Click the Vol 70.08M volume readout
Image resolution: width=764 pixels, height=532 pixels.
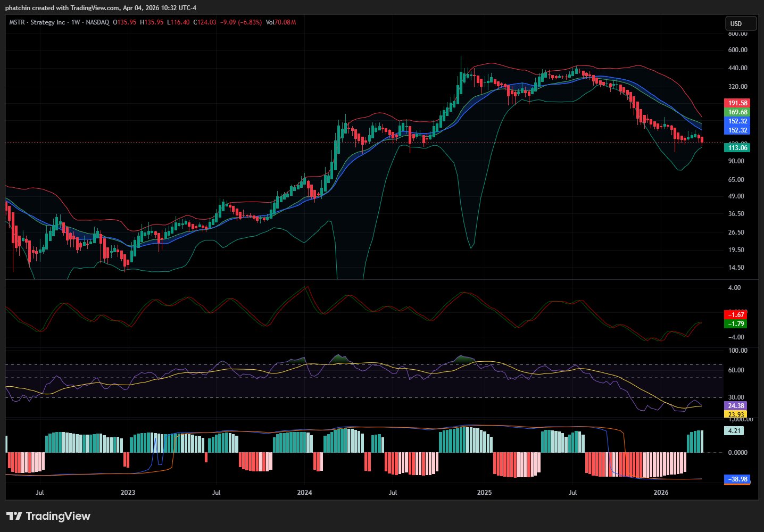281,22
